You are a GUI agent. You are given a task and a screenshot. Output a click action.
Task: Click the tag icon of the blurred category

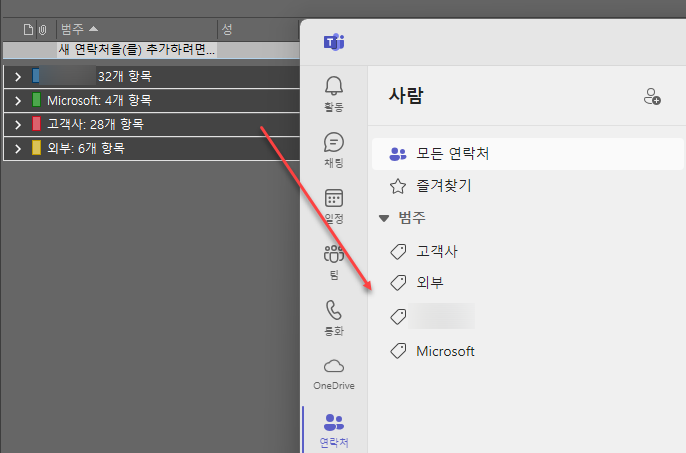pos(398,316)
